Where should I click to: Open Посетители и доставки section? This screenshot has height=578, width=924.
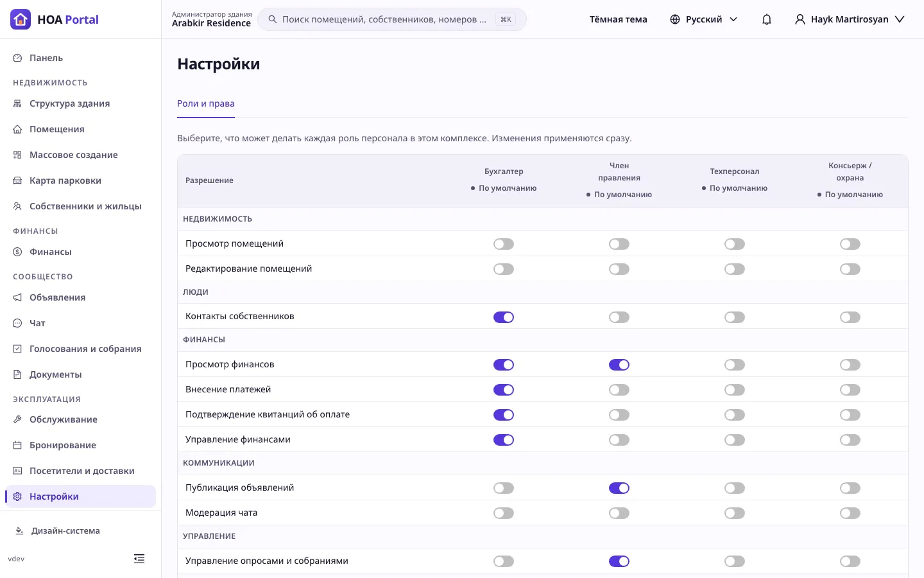[80, 471]
